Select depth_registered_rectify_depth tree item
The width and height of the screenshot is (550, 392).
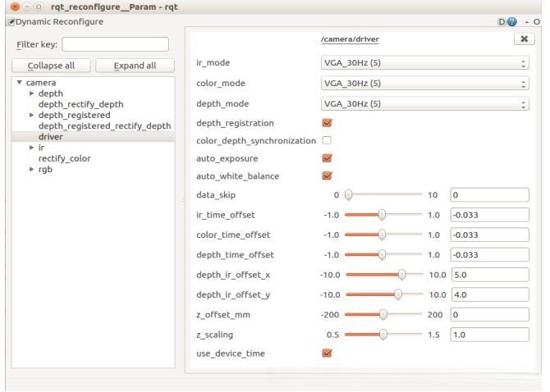[104, 125]
